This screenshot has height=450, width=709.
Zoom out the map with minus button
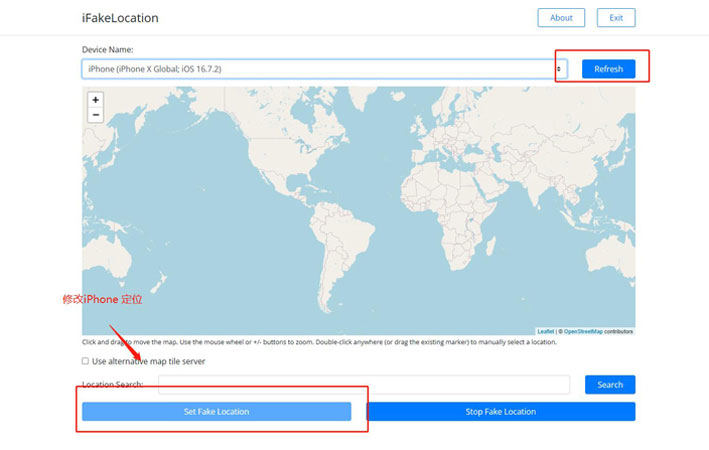[96, 115]
